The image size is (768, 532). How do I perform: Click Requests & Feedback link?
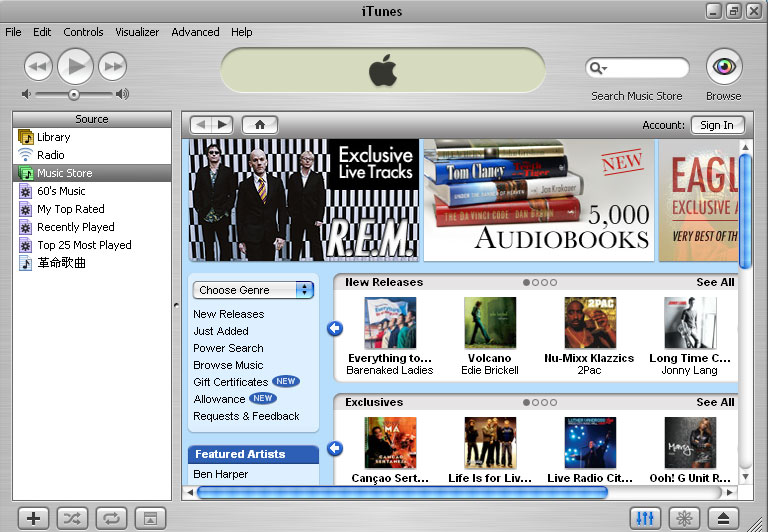246,416
